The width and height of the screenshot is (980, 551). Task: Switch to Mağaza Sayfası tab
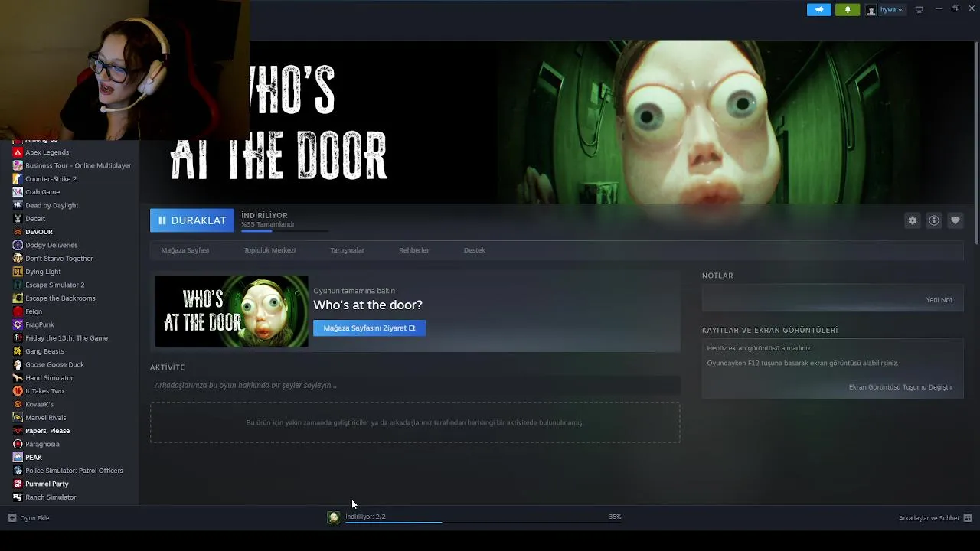(x=185, y=250)
